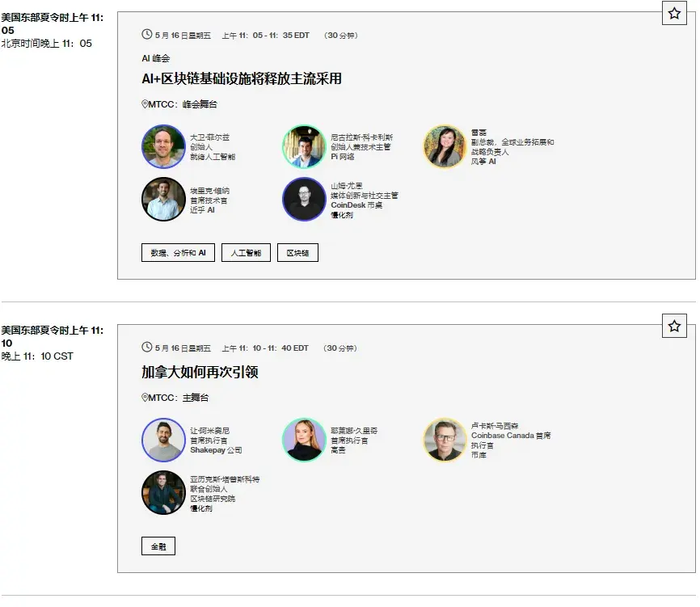Select the 金融 tag
This screenshot has height=607, width=700.
click(158, 546)
